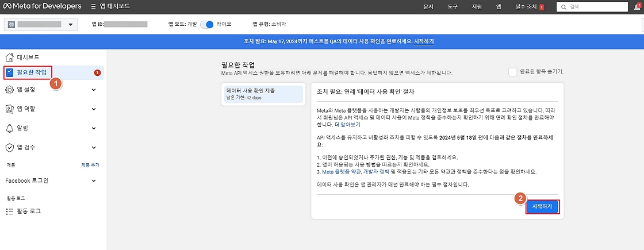Click the 앱 대시보드 title text

116,6
